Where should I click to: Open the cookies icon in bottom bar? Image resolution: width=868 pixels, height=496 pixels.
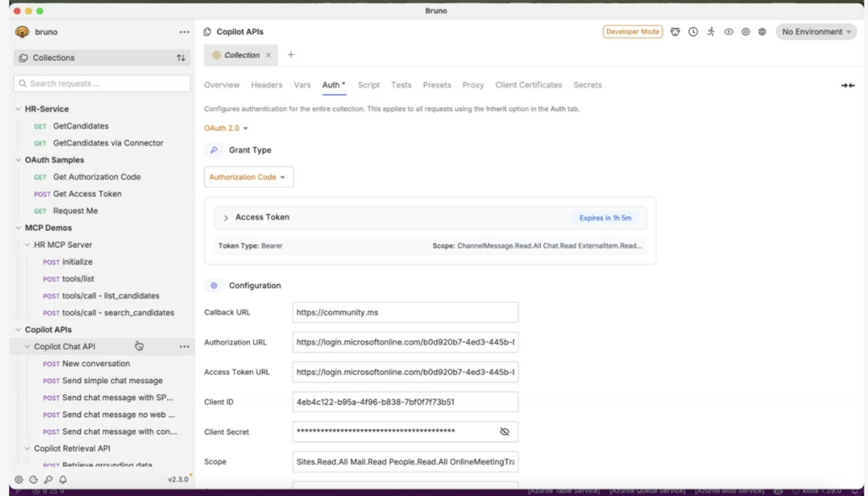[33, 480]
